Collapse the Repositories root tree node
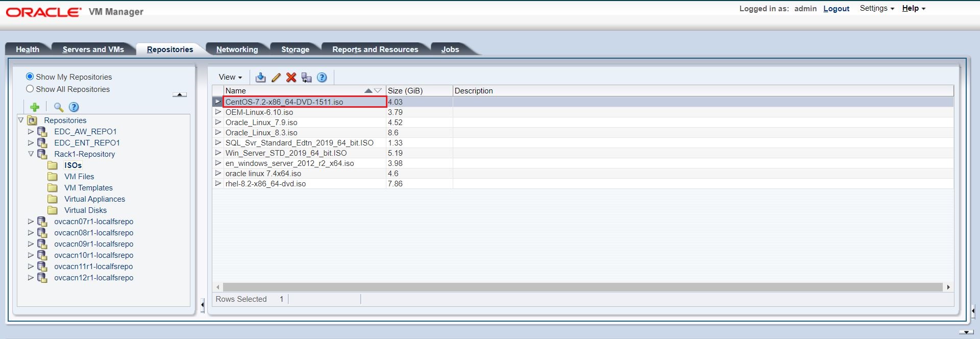 [x=21, y=120]
